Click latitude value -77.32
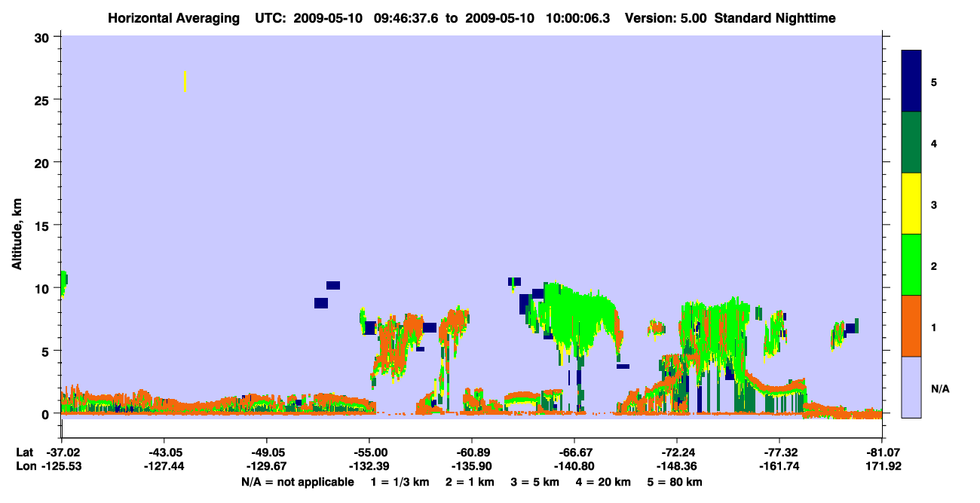The image size is (980, 503). coord(779,452)
